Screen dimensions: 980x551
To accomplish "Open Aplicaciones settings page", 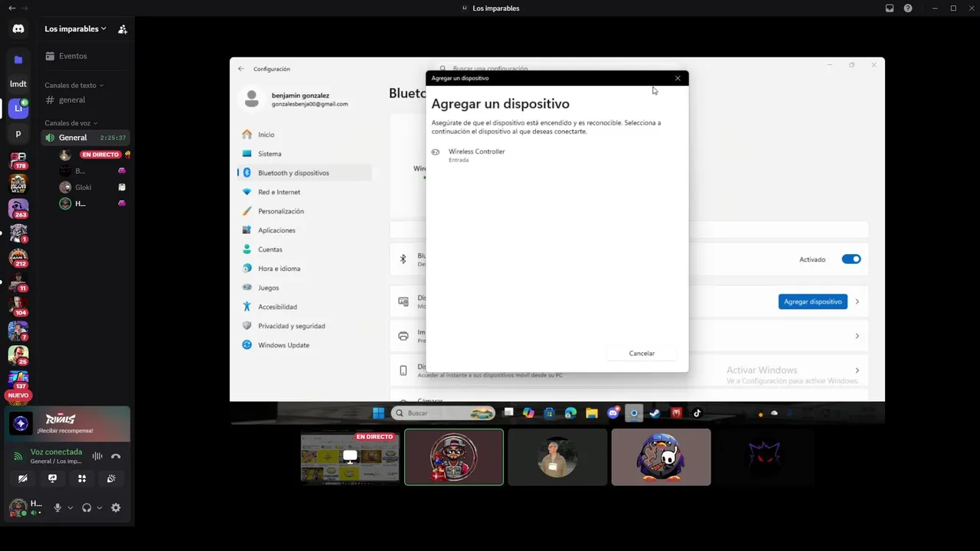I will (x=305, y=230).
